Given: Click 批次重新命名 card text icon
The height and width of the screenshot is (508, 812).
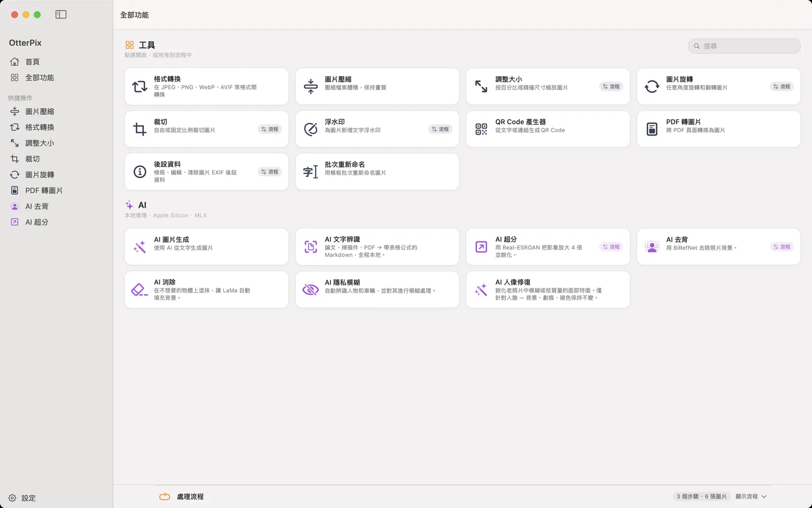Looking at the screenshot, I should [311, 172].
